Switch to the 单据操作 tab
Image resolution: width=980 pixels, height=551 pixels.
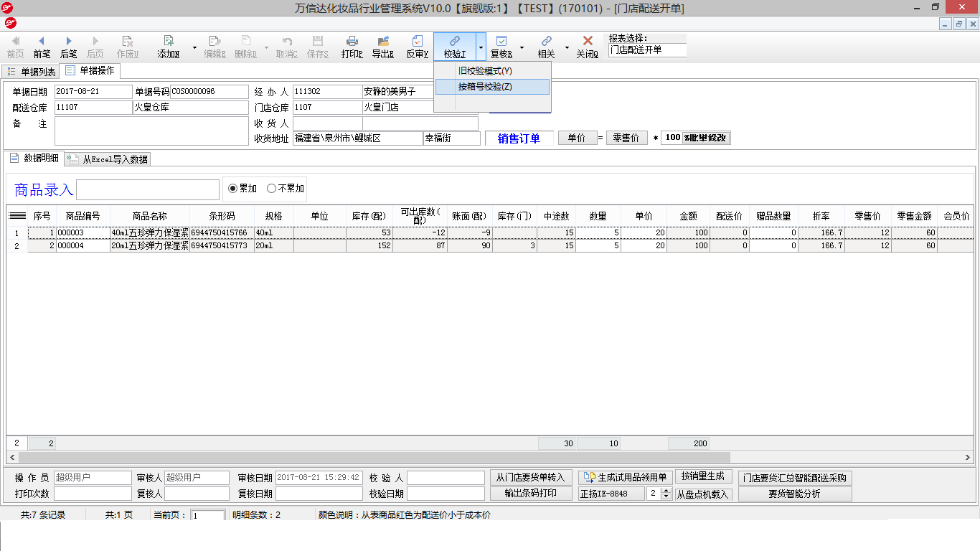coord(90,71)
